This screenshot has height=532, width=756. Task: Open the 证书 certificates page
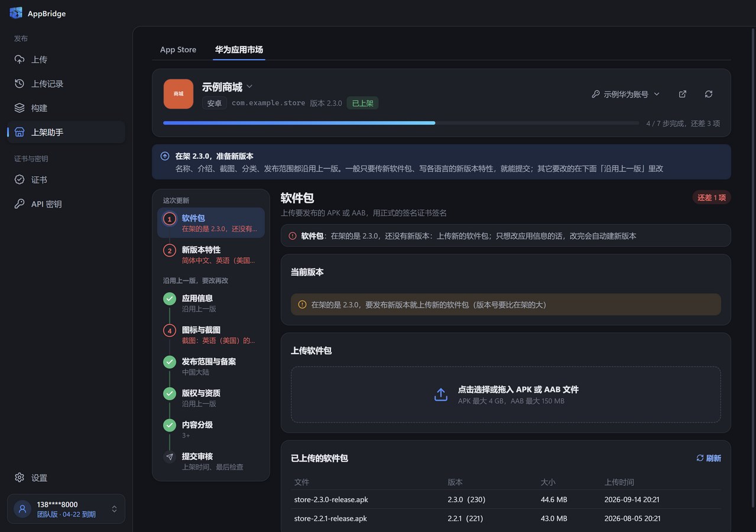66,180
